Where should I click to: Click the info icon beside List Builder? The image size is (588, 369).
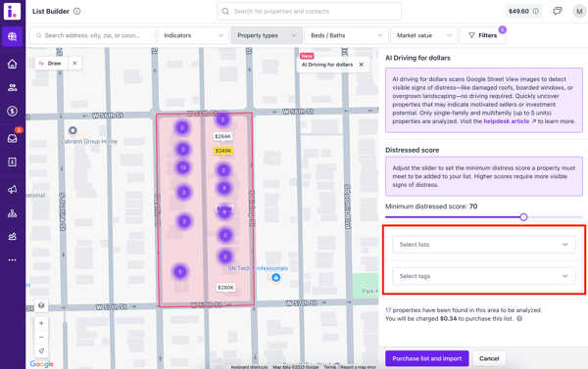click(x=76, y=11)
